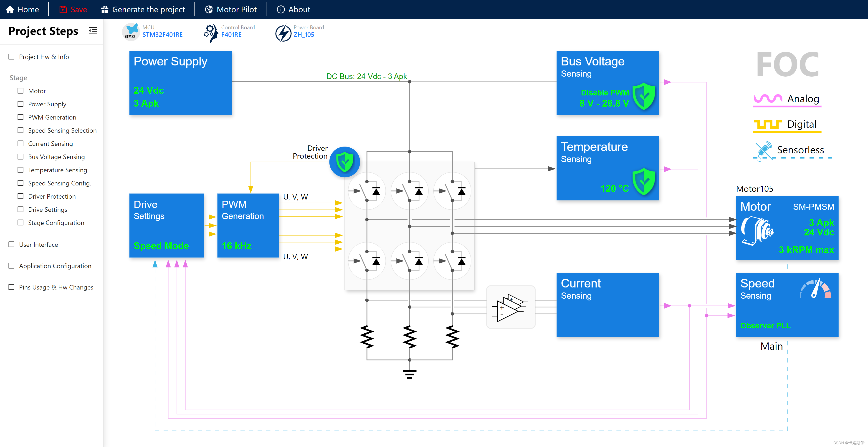The width and height of the screenshot is (868, 447).
Task: Collapse the Project Steps panel
Action: 93,31
